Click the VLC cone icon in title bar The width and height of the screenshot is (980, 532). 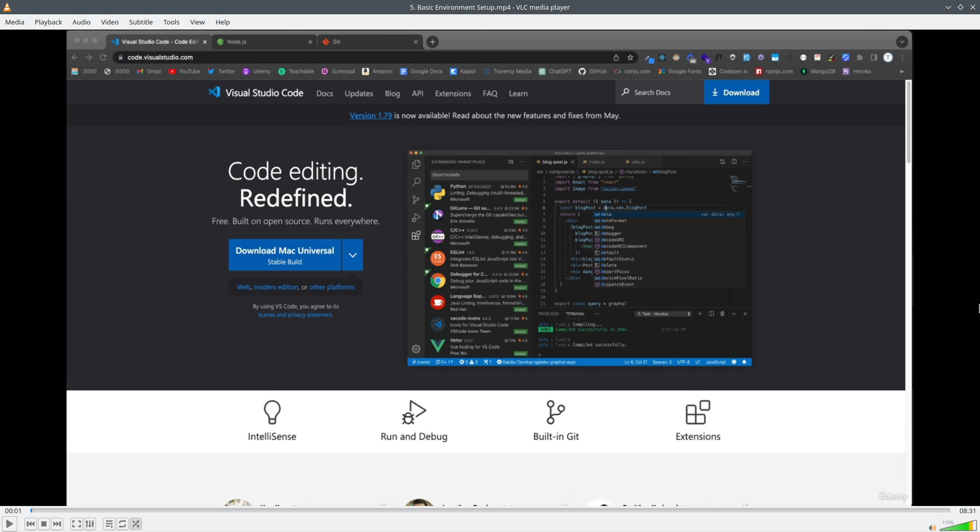[x=7, y=7]
